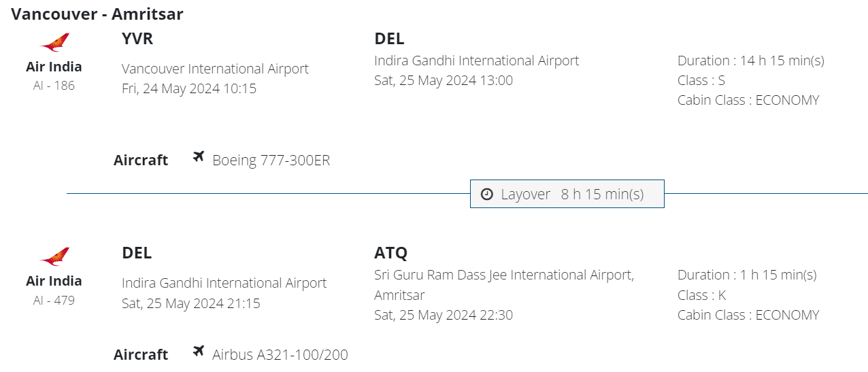Click the departure time Fri, 24 May 2024 10:15
This screenshot has height=372, width=868.
[x=189, y=88]
